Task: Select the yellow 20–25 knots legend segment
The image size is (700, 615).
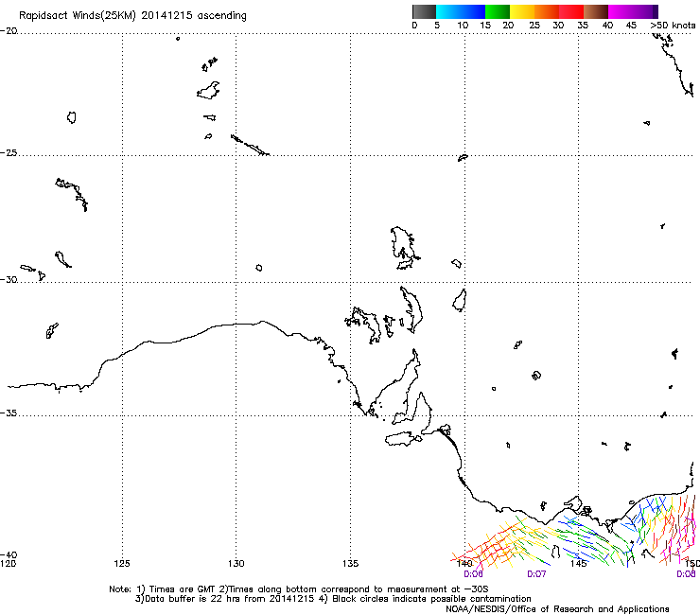Action: click(x=522, y=11)
